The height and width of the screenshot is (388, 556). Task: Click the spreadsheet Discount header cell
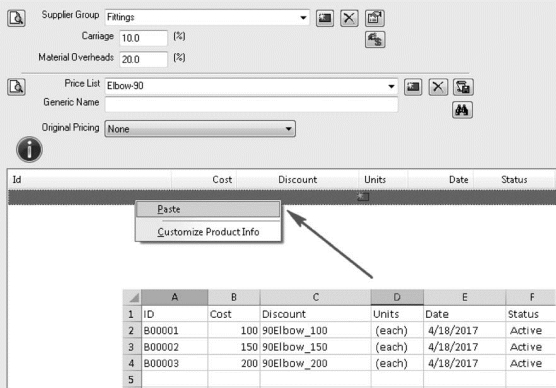(316, 314)
